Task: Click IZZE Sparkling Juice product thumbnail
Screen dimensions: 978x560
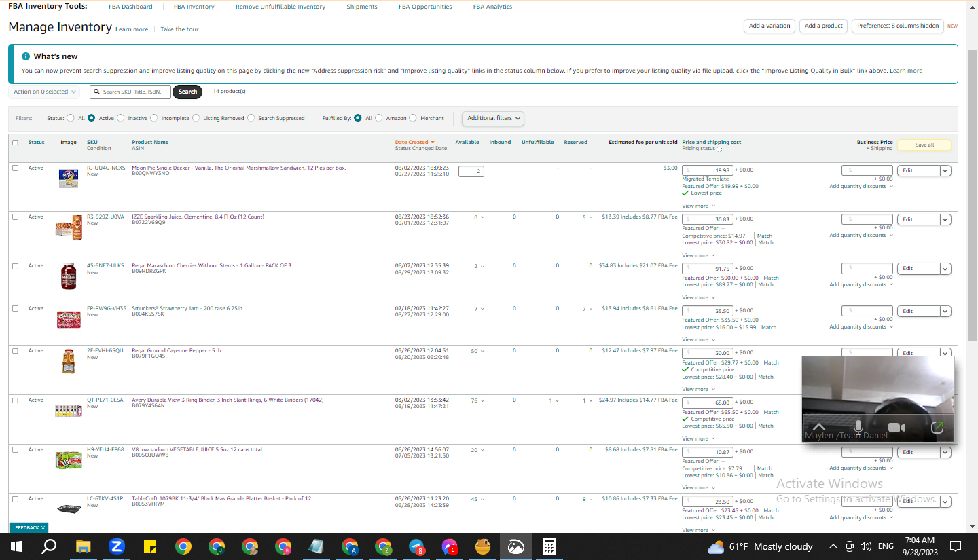Action: (x=69, y=227)
